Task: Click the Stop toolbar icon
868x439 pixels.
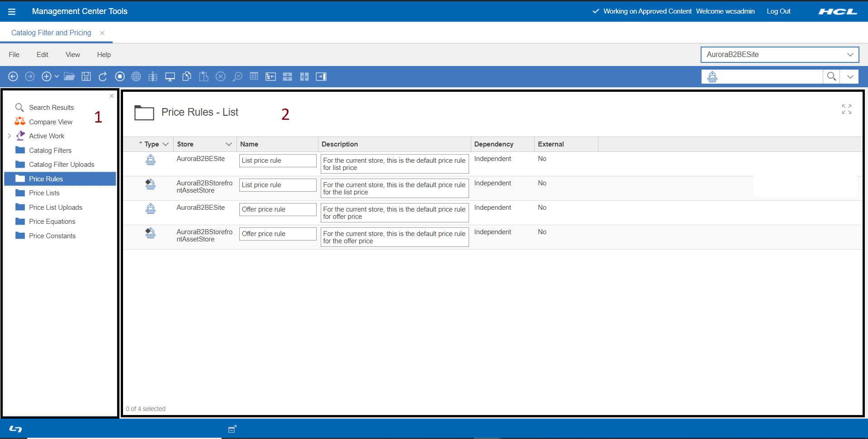Action: pos(120,76)
